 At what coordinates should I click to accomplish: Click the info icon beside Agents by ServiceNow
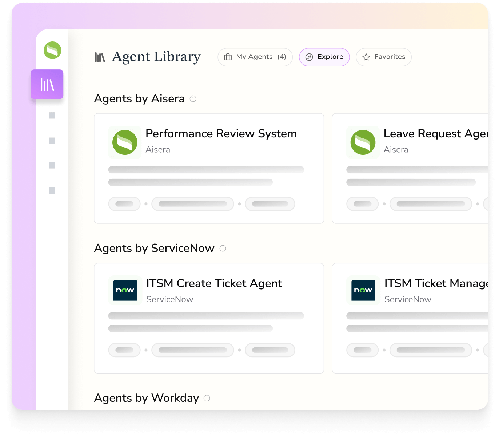(x=223, y=249)
